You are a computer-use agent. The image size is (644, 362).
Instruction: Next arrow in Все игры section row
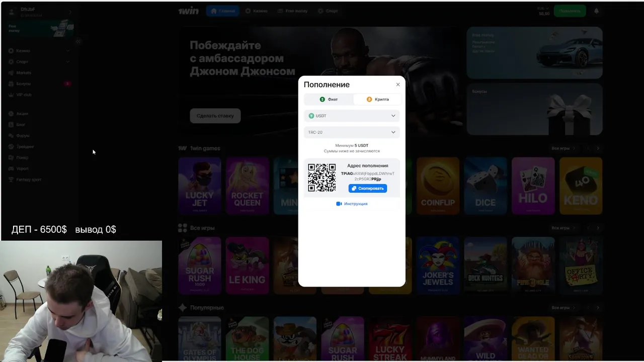tap(598, 228)
